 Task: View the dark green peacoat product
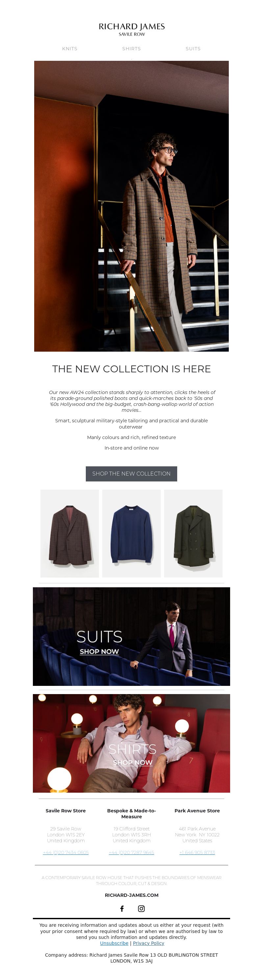(193, 533)
